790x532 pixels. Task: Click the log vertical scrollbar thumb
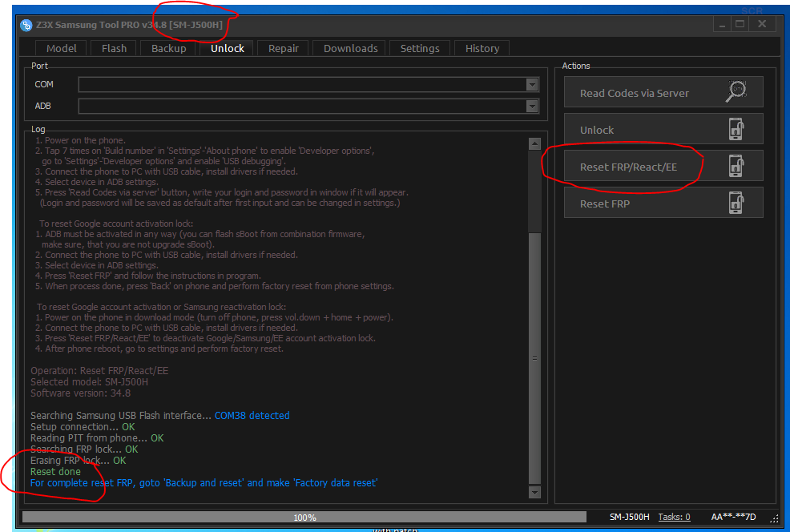coord(534,358)
